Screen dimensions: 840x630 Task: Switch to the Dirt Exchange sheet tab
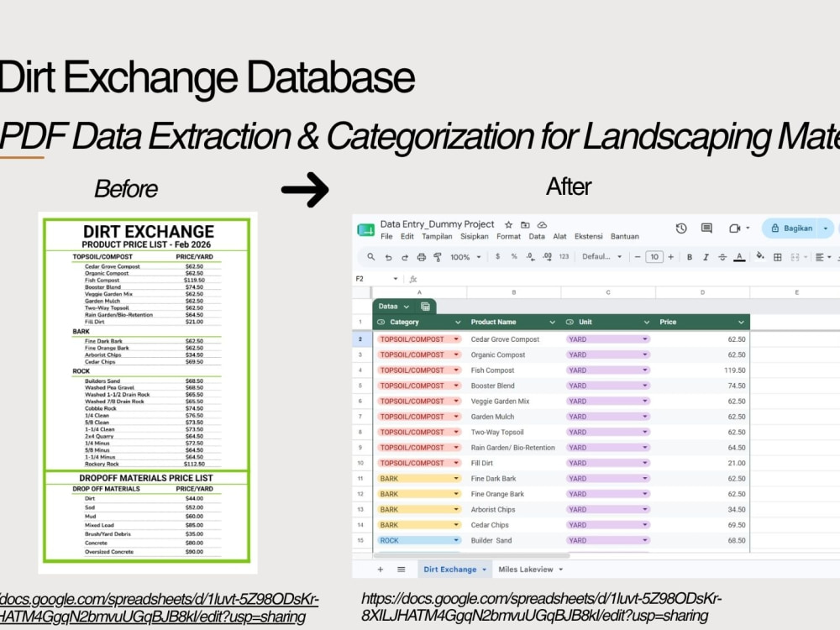[454, 570]
